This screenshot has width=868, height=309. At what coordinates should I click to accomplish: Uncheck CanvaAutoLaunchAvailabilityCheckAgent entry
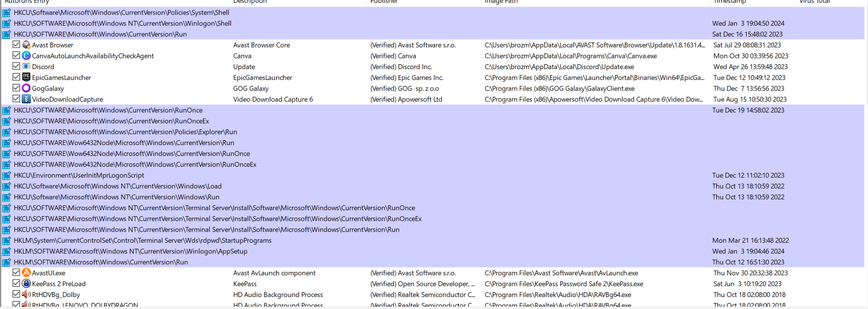[x=16, y=55]
